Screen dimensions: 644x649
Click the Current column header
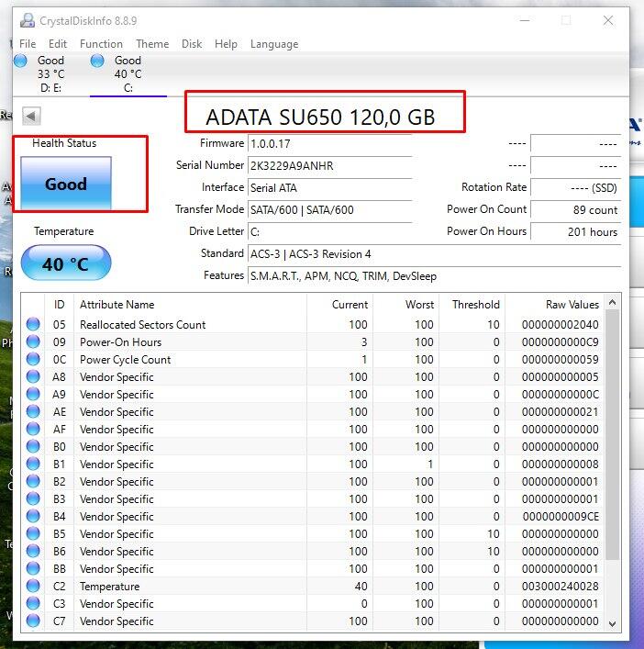pos(340,305)
